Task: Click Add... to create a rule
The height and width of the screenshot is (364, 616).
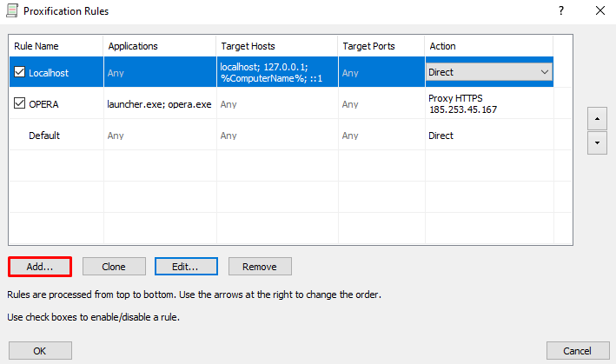Action: (x=40, y=267)
